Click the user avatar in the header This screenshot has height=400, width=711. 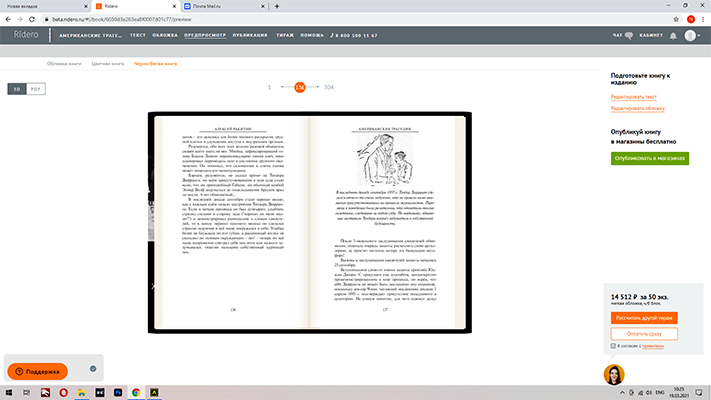point(690,35)
